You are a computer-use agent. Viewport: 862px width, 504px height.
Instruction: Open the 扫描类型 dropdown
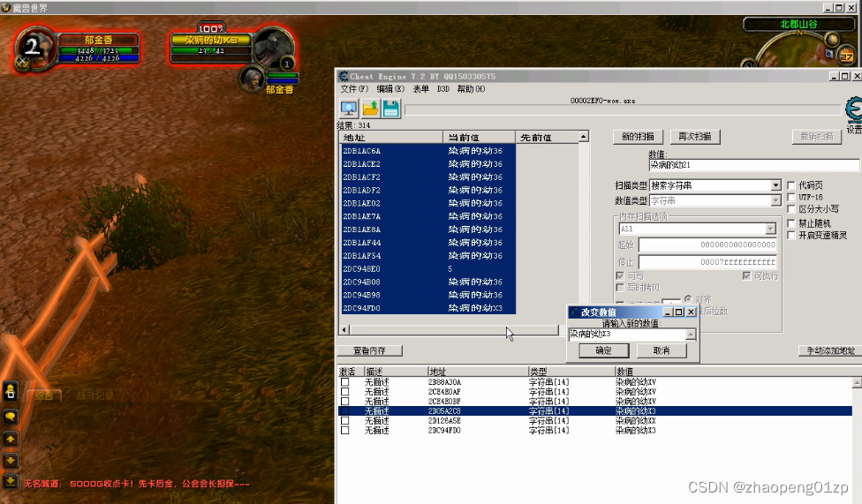(775, 185)
